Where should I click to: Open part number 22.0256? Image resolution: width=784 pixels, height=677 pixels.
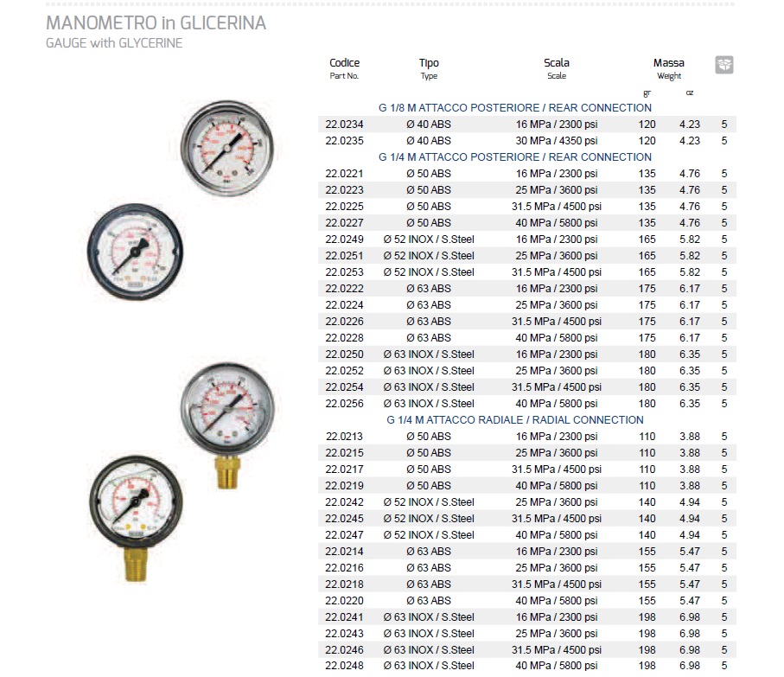coord(343,404)
